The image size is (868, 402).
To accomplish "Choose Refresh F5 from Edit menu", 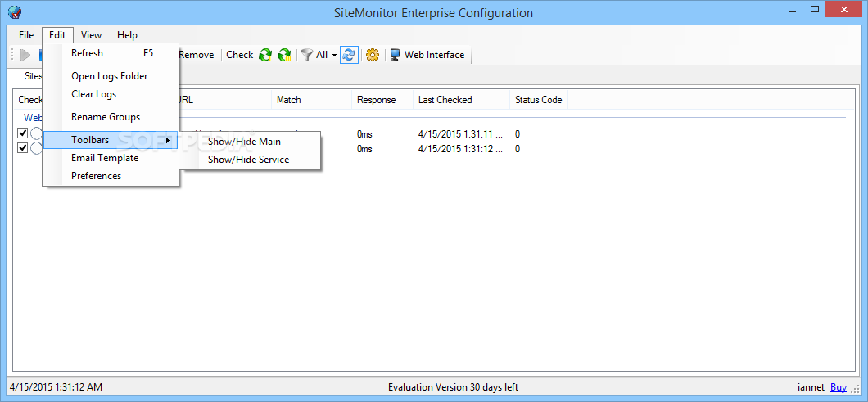I will (111, 53).
